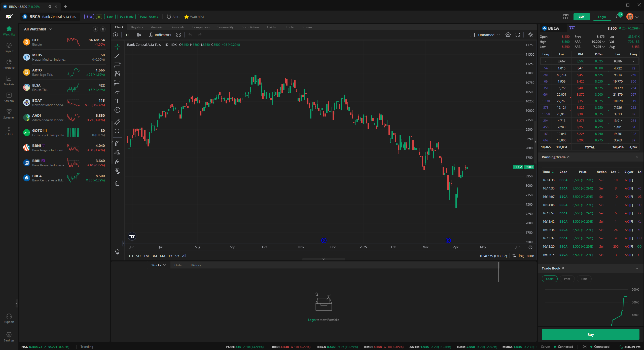Switch to the Insider tab
Screen dimensions: 644x350
point(272,27)
